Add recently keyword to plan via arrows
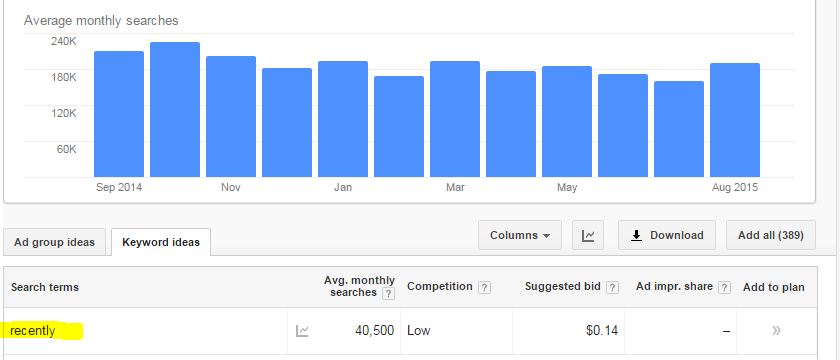The height and width of the screenshot is (360, 840). 776,331
